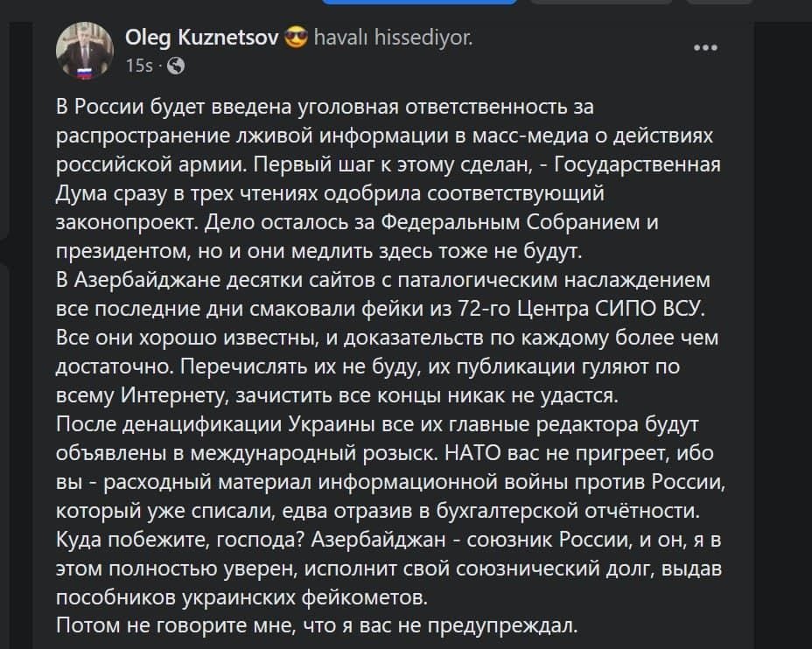Screen dimensions: 812x649
Task: Click the final line 'Потом не говорите мне'
Action: pyautogui.click(x=317, y=625)
